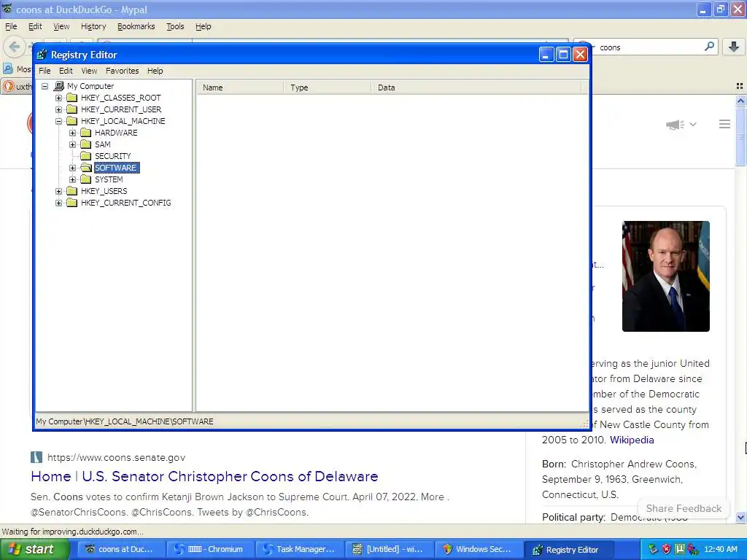Select the HKEY_CLASSES_ROOT folder icon
This screenshot has height=560, width=747.
tap(72, 98)
